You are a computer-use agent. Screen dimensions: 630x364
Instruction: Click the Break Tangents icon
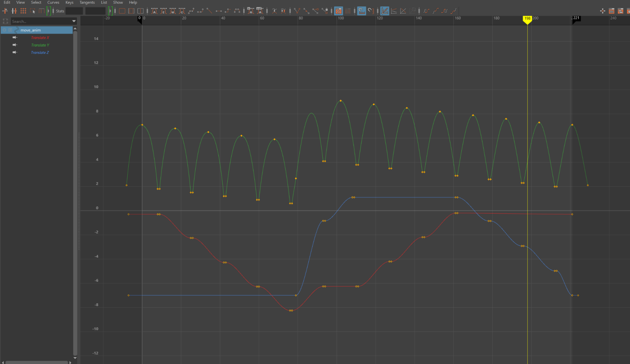[x=297, y=11]
